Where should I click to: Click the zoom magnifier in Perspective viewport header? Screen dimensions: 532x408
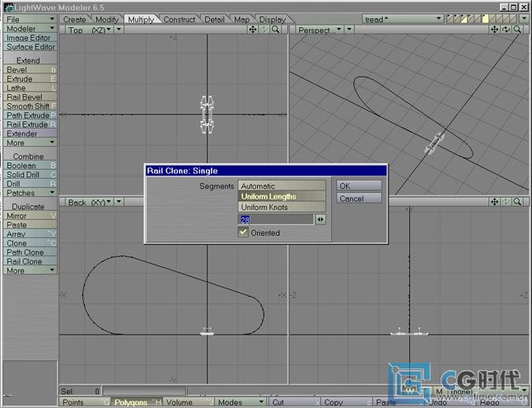pos(517,30)
